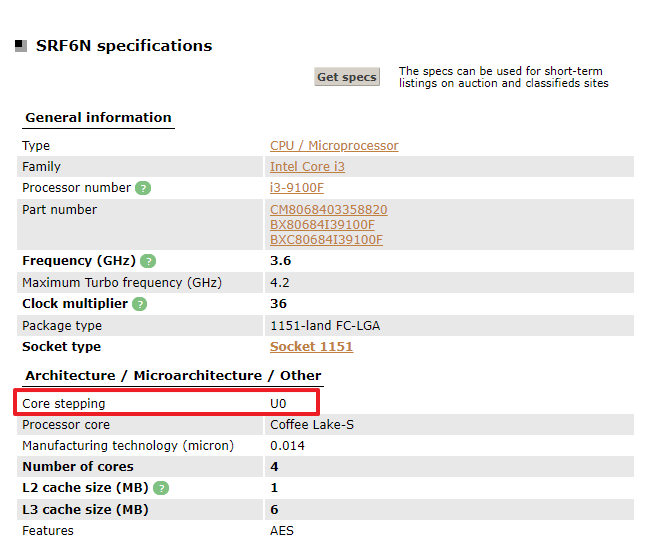Image resolution: width=649 pixels, height=537 pixels.
Task: Open part number CM8068403358820 link
Action: coord(329,210)
